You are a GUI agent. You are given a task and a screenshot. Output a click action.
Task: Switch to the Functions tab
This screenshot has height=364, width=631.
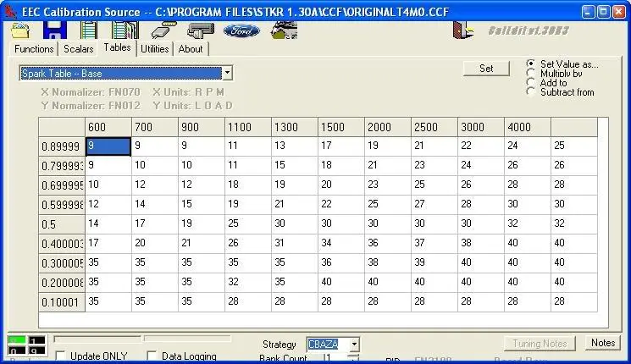click(x=34, y=49)
